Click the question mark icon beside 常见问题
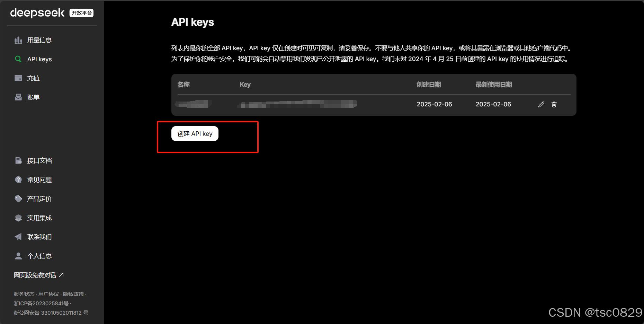644x324 pixels. tap(18, 179)
